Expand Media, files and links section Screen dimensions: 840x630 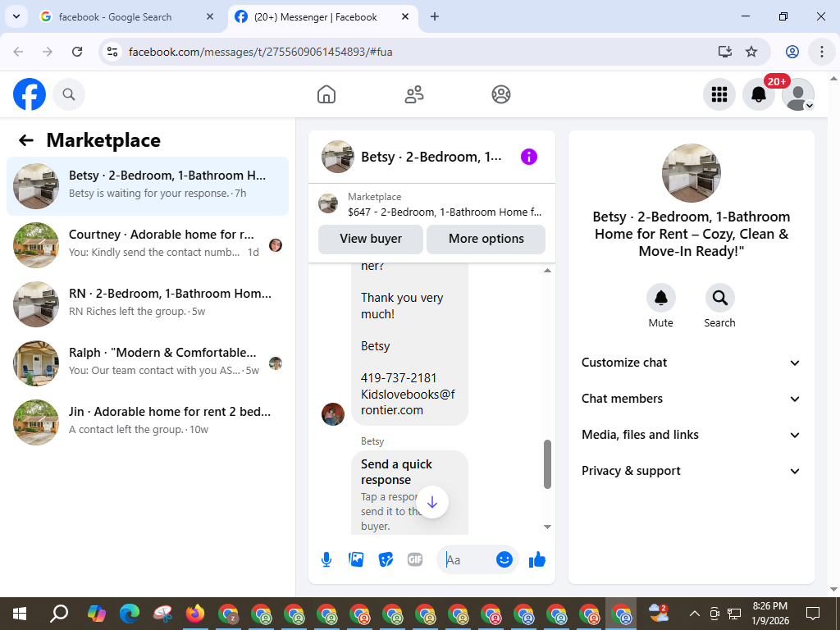(691, 435)
